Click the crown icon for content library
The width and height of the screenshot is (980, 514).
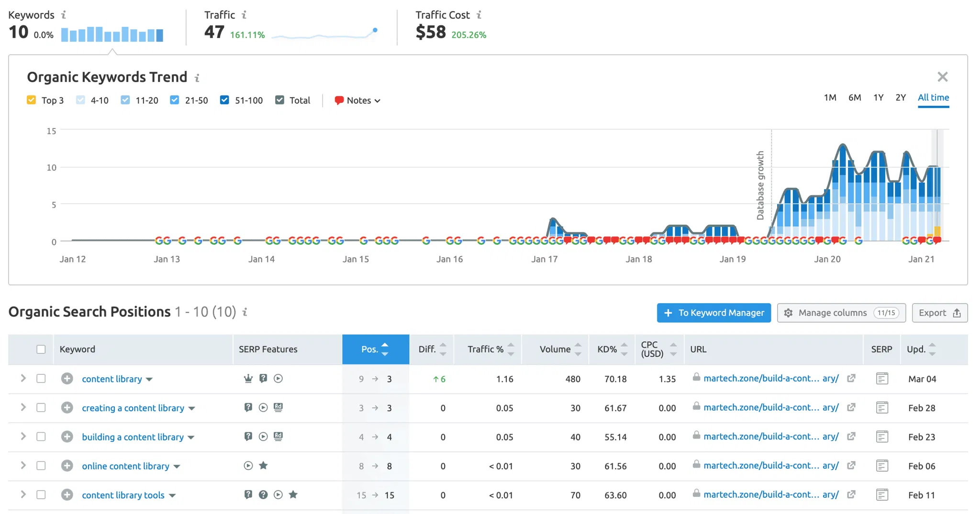(248, 379)
